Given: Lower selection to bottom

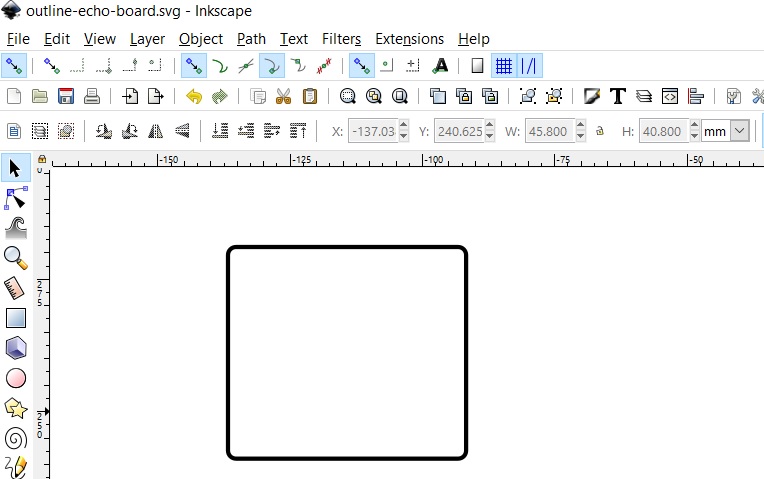Looking at the screenshot, I should click(220, 131).
